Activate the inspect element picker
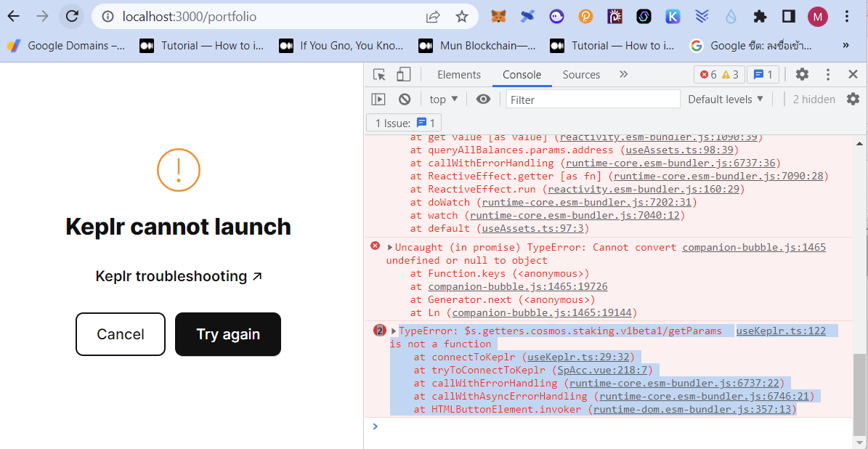Image resolution: width=868 pixels, height=449 pixels. click(x=379, y=75)
